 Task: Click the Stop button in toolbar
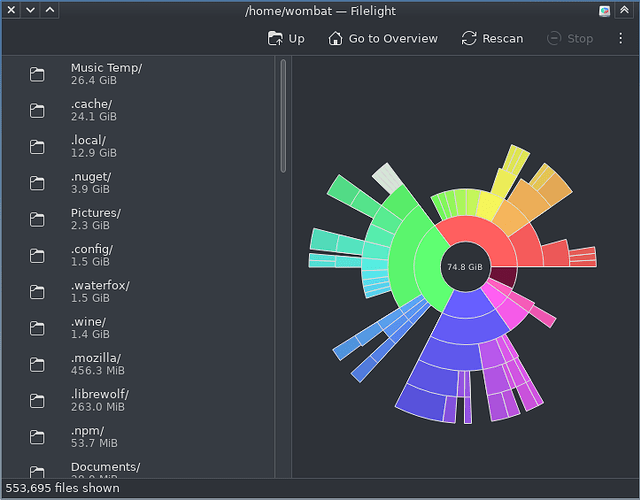570,39
